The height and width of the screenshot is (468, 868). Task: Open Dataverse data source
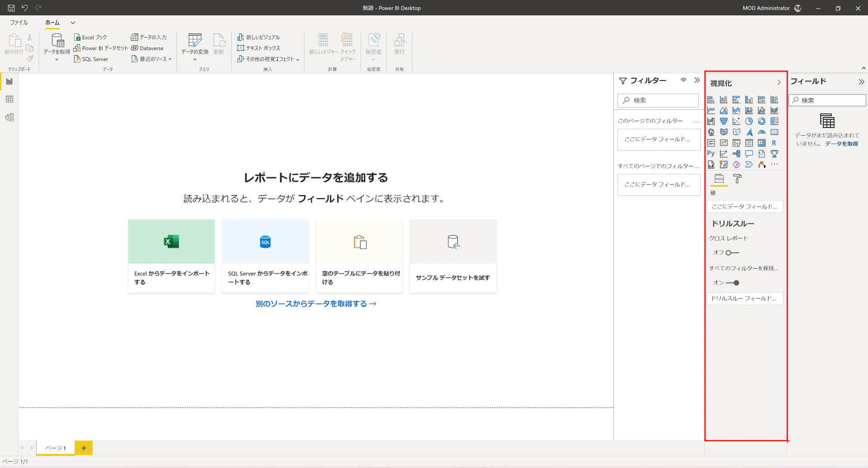(147, 48)
